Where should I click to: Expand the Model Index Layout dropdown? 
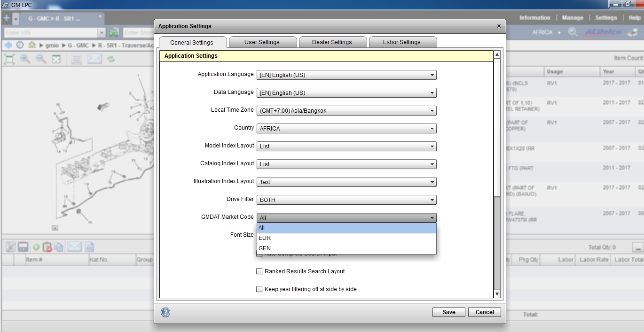pos(432,147)
